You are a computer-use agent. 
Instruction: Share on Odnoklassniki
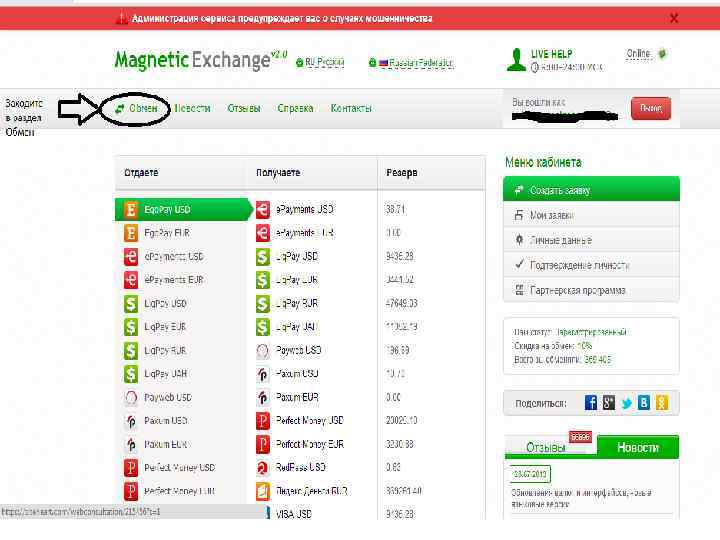[x=662, y=403]
